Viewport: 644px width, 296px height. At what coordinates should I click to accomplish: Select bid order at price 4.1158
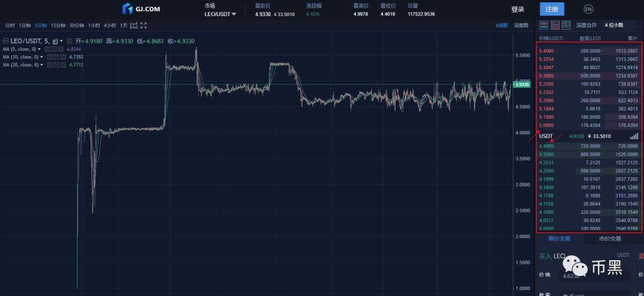(x=589, y=203)
